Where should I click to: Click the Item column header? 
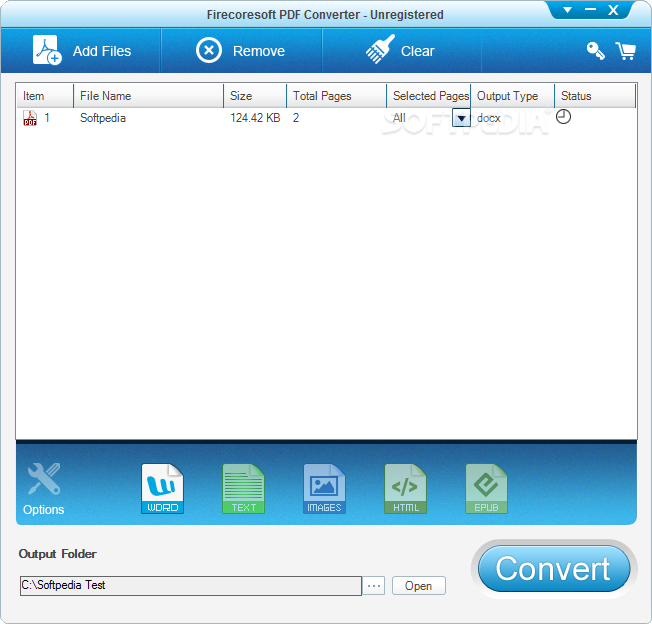point(45,96)
